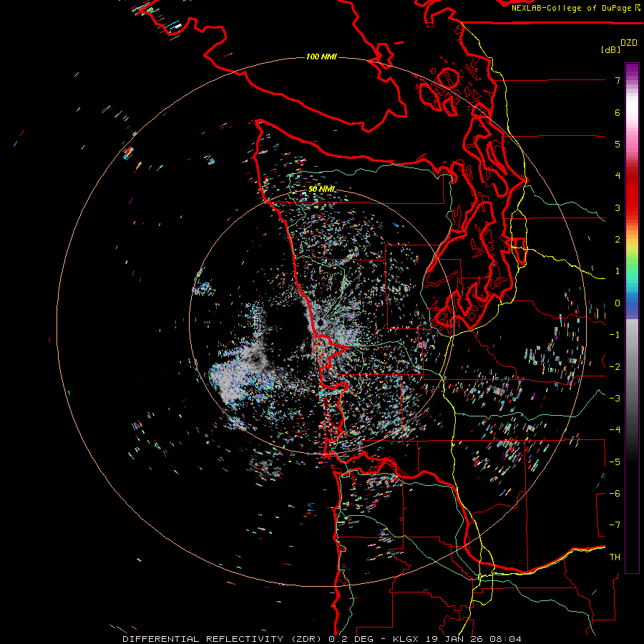Click the Differential Reflectivity KLGX caption

click(322, 639)
